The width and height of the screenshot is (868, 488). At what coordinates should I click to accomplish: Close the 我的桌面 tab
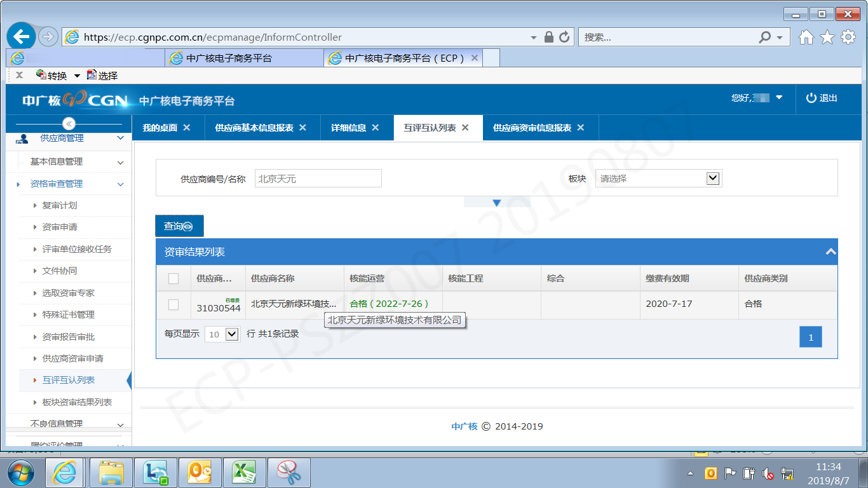pos(187,128)
